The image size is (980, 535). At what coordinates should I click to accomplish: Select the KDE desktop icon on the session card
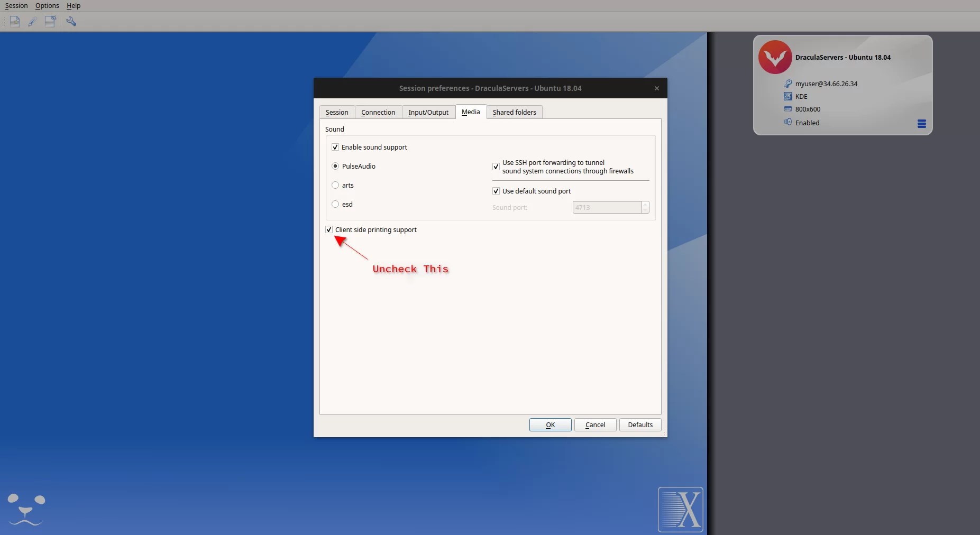(787, 96)
